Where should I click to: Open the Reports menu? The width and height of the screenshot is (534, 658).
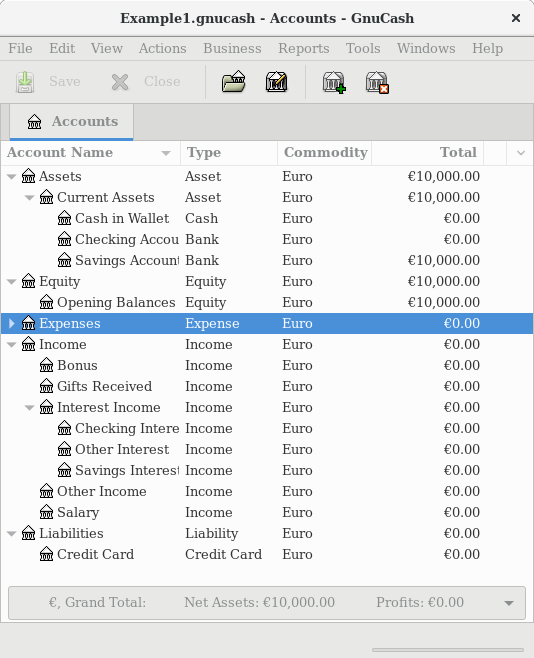click(304, 48)
